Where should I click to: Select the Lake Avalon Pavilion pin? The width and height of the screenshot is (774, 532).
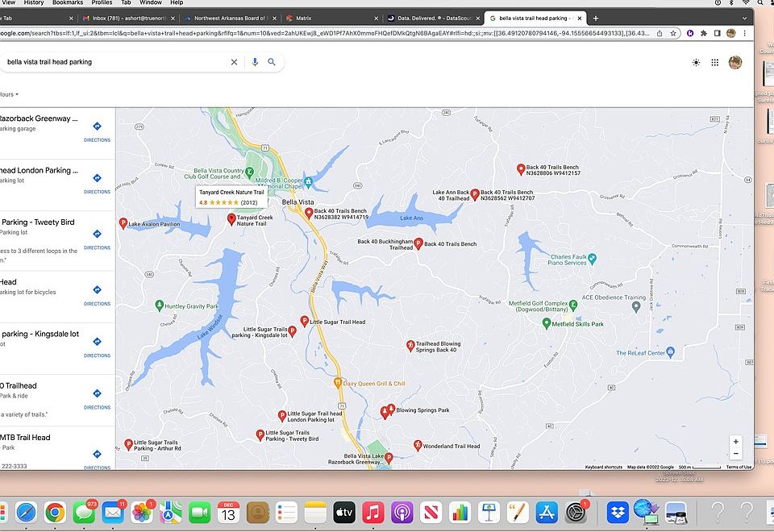[123, 223]
